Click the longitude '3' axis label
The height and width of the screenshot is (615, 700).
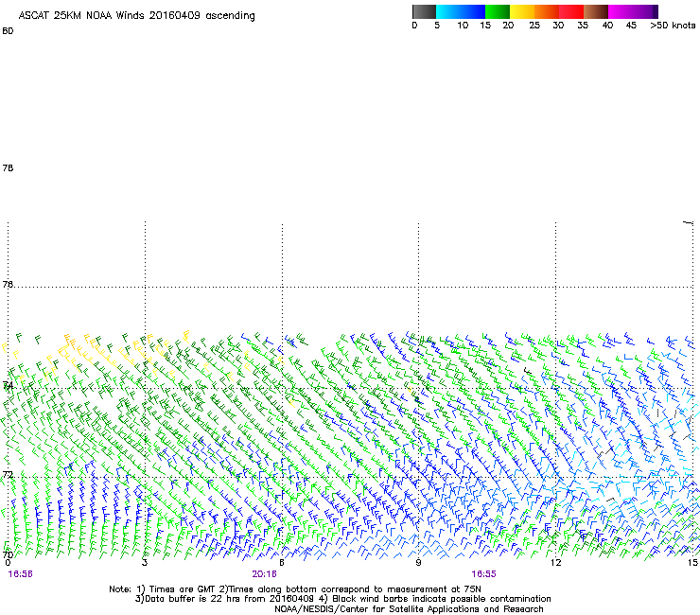click(x=145, y=562)
